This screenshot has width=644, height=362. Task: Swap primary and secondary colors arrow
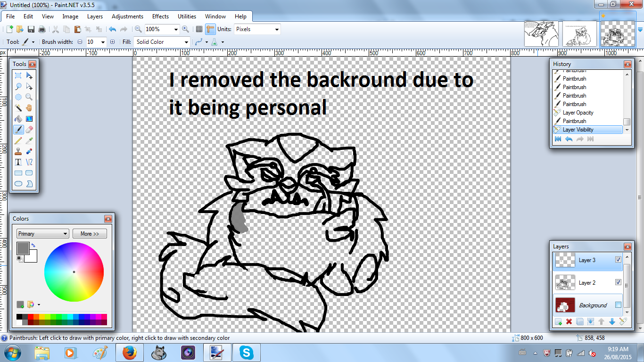[x=33, y=246]
